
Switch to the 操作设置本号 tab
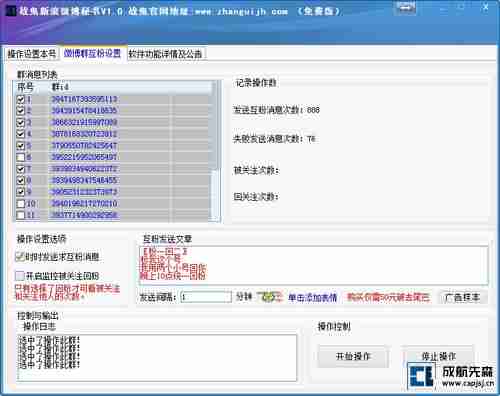coord(32,54)
